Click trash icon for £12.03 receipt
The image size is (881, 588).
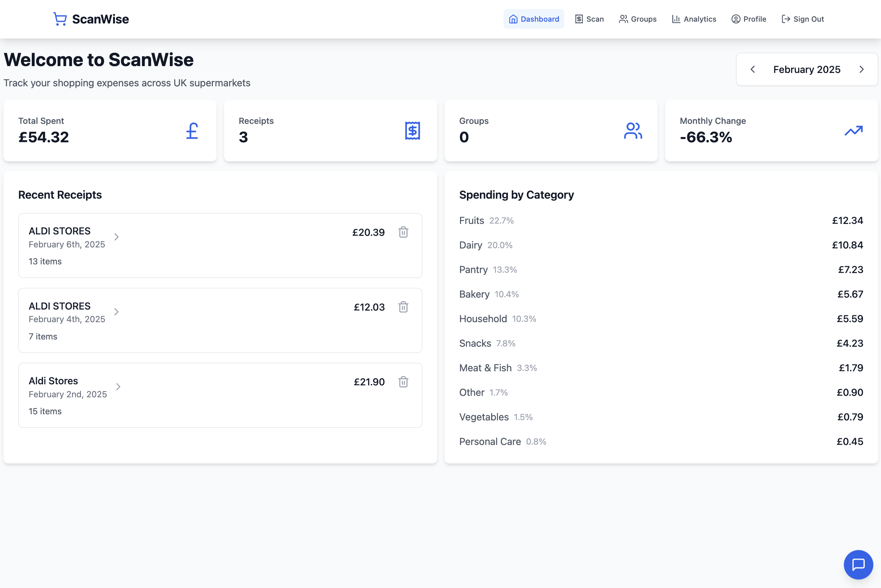point(403,307)
